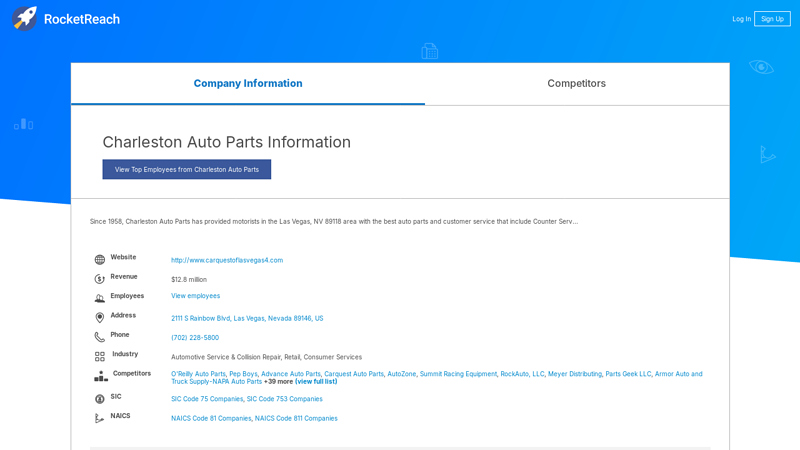Click the View employees link
The width and height of the screenshot is (800, 450).
point(195,296)
